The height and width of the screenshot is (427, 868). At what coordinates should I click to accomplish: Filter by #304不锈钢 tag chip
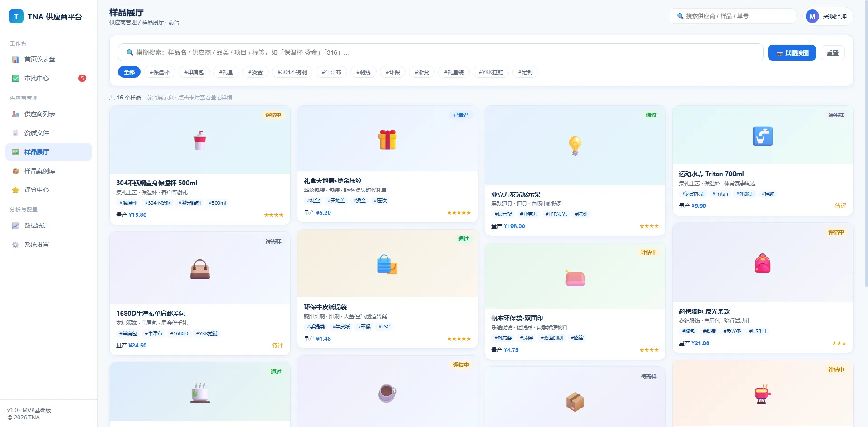click(x=292, y=72)
